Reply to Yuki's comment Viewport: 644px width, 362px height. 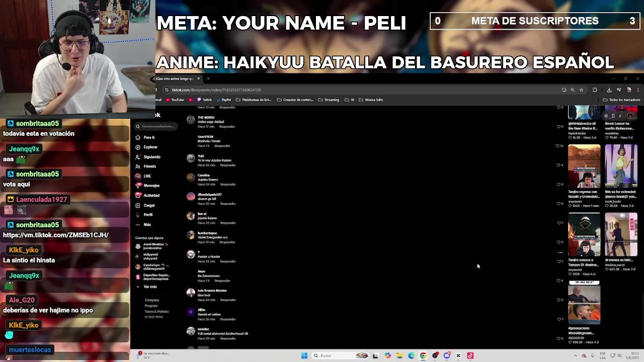pyautogui.click(x=227, y=165)
